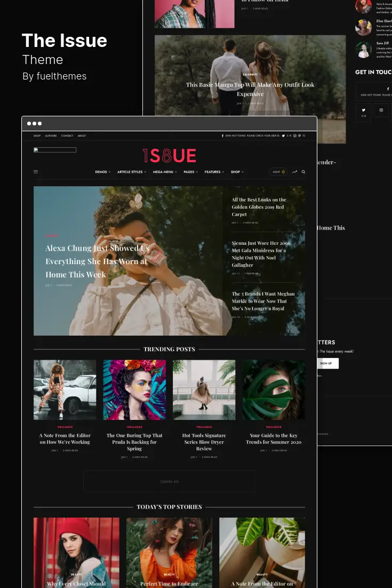
Task: Open 'A Note From the Editor' trending post title
Action: click(65, 439)
